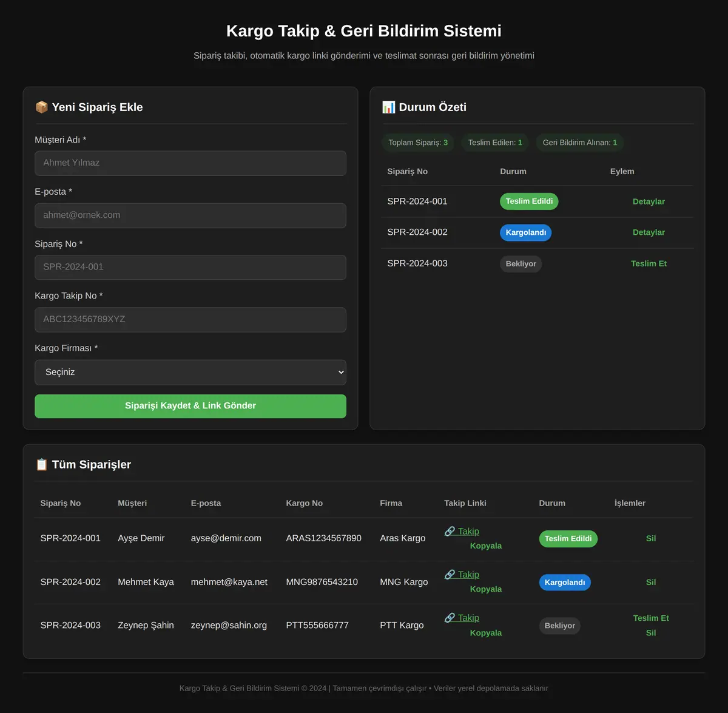
Task: Click the Geri Bildirim Alınan chip
Action: [x=580, y=143]
